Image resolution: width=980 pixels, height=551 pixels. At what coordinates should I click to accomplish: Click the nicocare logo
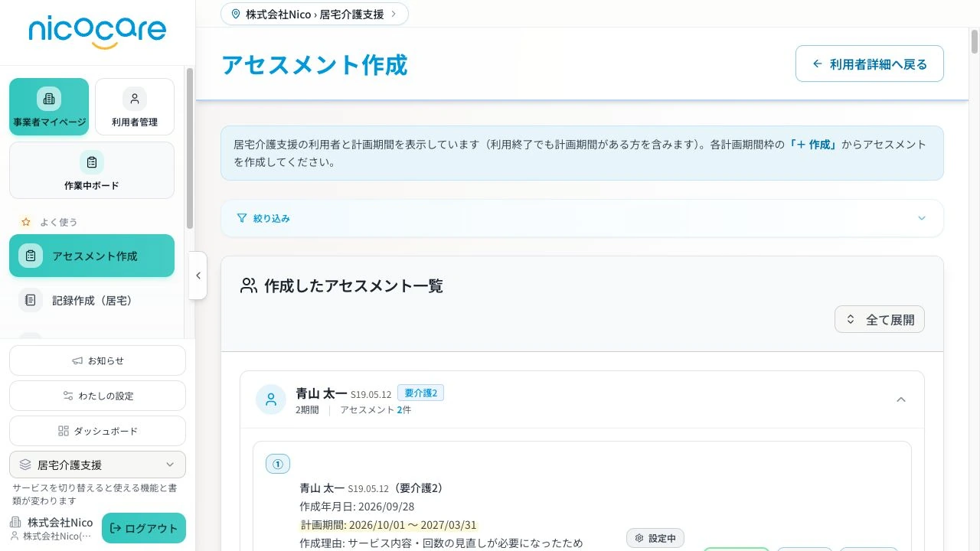(x=97, y=32)
